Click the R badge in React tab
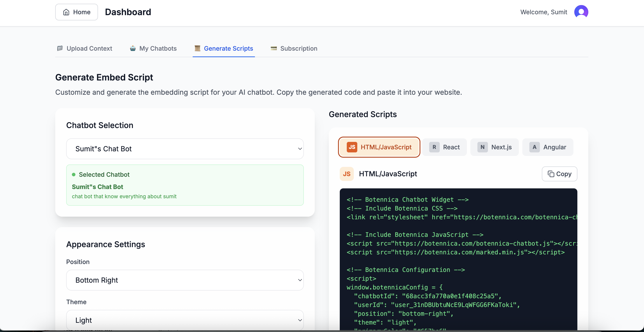This screenshot has height=332, width=644. [434, 147]
